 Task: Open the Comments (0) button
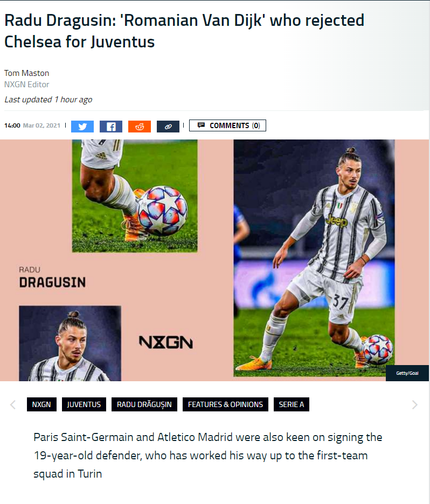[228, 125]
